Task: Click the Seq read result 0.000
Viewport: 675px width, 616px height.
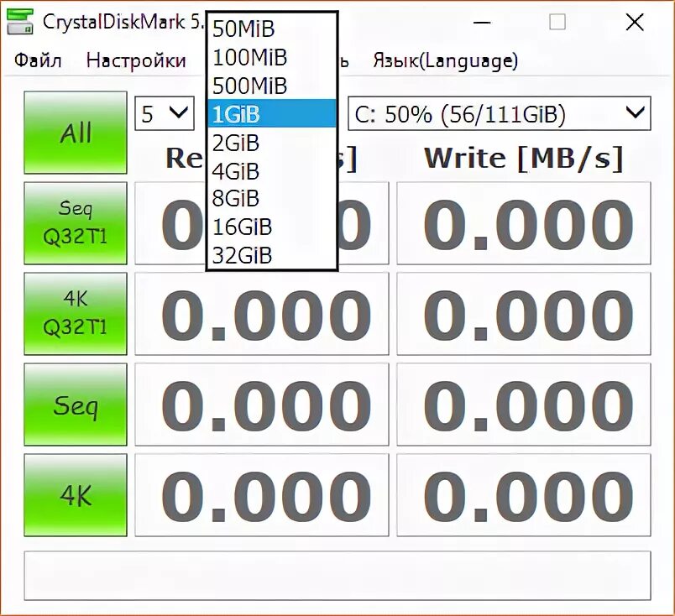Action: (x=262, y=405)
